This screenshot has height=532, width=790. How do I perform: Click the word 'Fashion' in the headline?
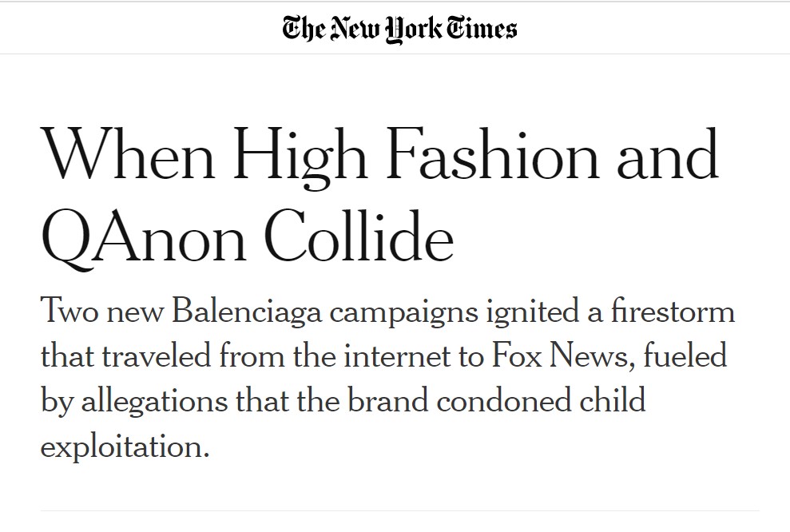click(x=493, y=154)
